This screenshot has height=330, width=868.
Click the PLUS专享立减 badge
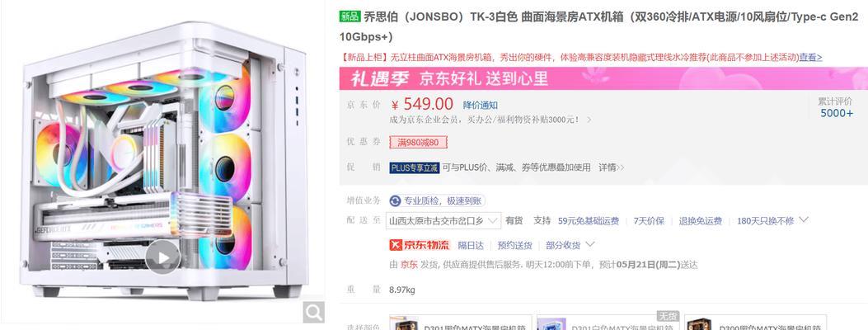(414, 167)
